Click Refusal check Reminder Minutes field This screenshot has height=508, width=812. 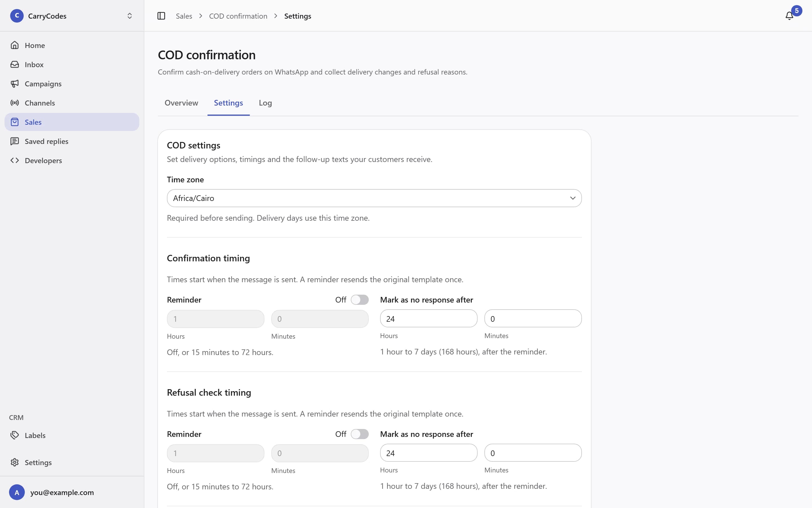coord(320,453)
